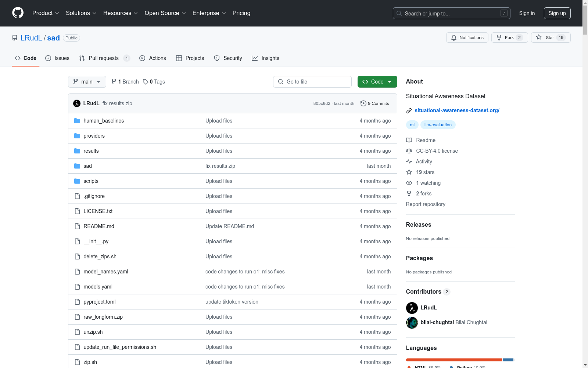Viewport: 588px width, 368px height.
Task: Click the Search or jump to field
Action: tap(451, 13)
